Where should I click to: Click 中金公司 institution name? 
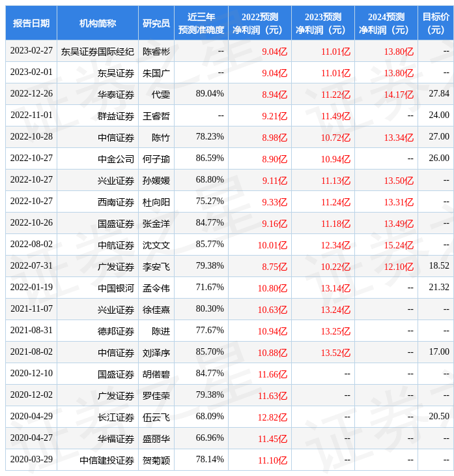pyautogui.click(x=116, y=159)
